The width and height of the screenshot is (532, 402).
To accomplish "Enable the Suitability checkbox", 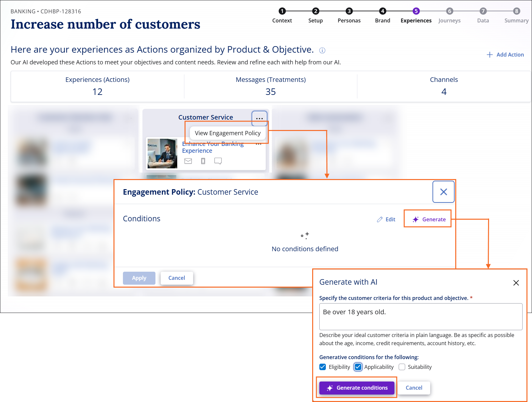I will click(402, 367).
